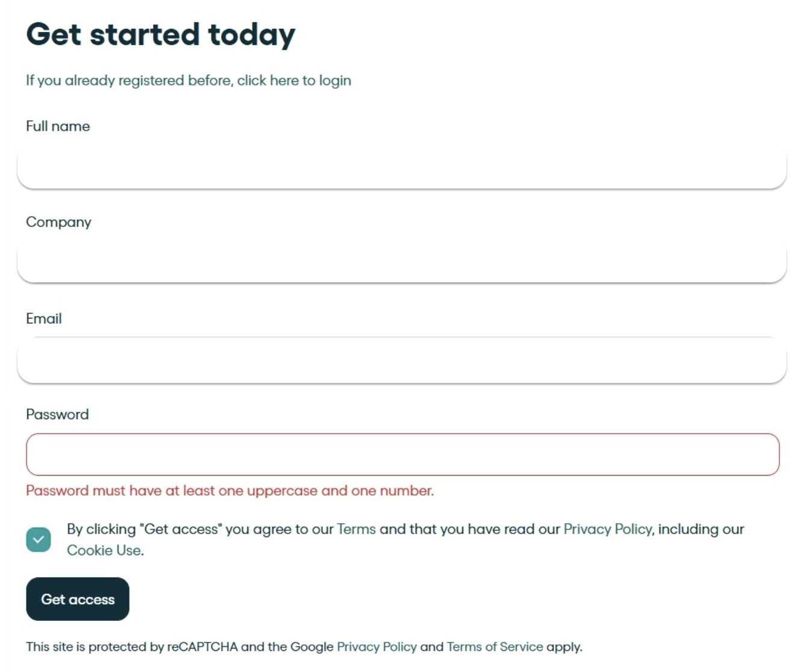Submit the form with Get access button

(78, 599)
